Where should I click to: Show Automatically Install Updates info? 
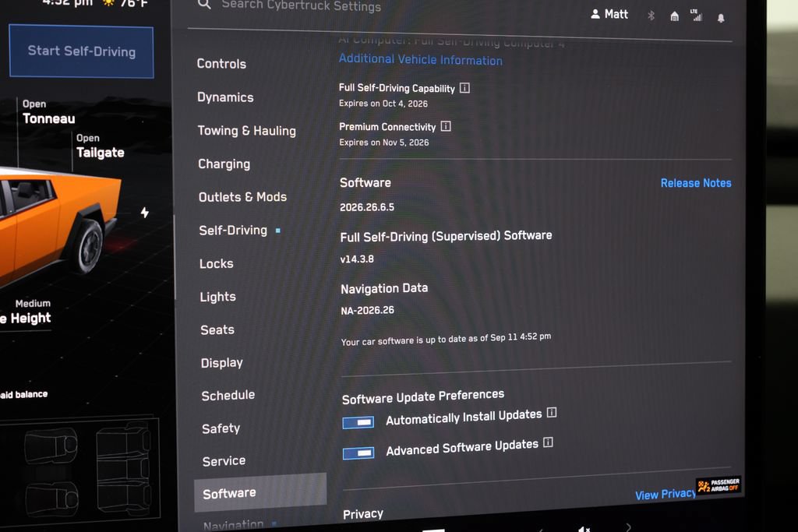click(x=552, y=413)
